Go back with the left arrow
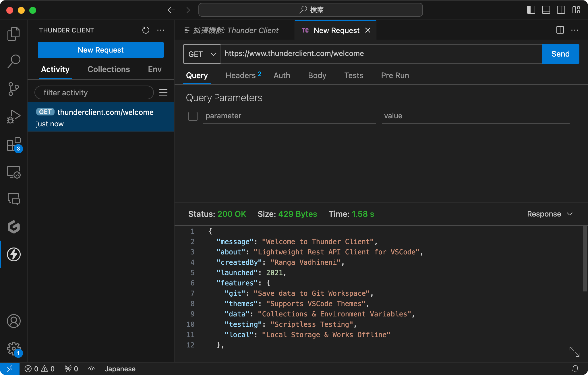This screenshot has width=588, height=375. tap(171, 10)
